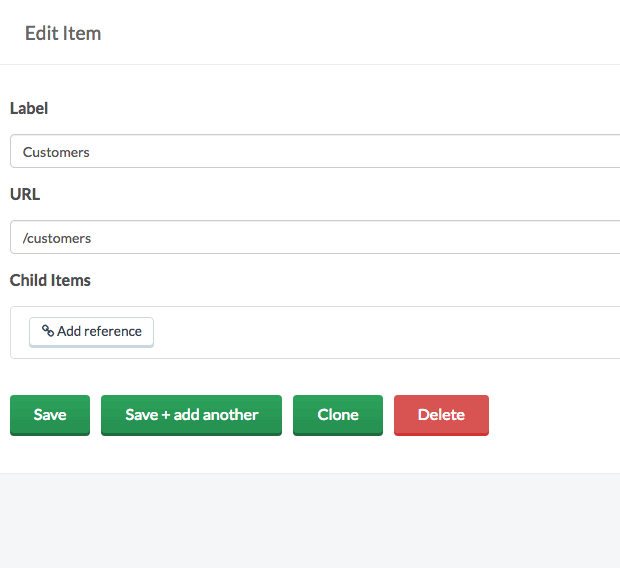Focus the URL input field
The image size is (620, 568).
315,237
